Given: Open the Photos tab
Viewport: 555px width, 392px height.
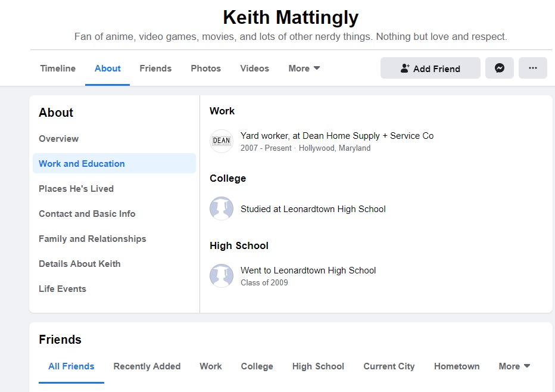Looking at the screenshot, I should click(x=205, y=69).
